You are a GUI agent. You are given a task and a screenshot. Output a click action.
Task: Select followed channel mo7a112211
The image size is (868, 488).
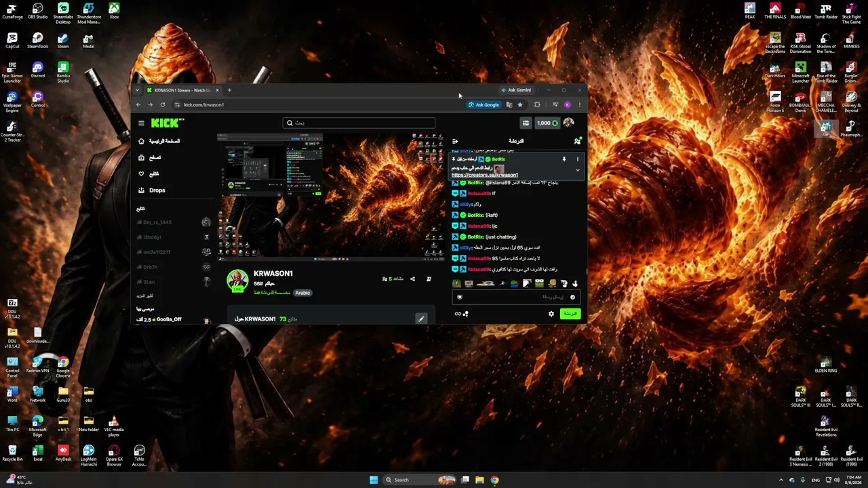point(174,252)
